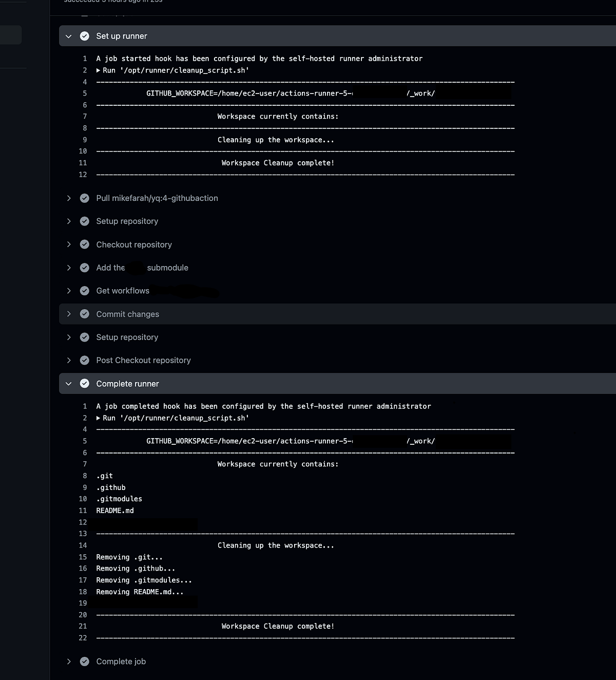Viewport: 616px width, 680px height.
Task: Click the check icon beside Get workflows
Action: tap(84, 290)
